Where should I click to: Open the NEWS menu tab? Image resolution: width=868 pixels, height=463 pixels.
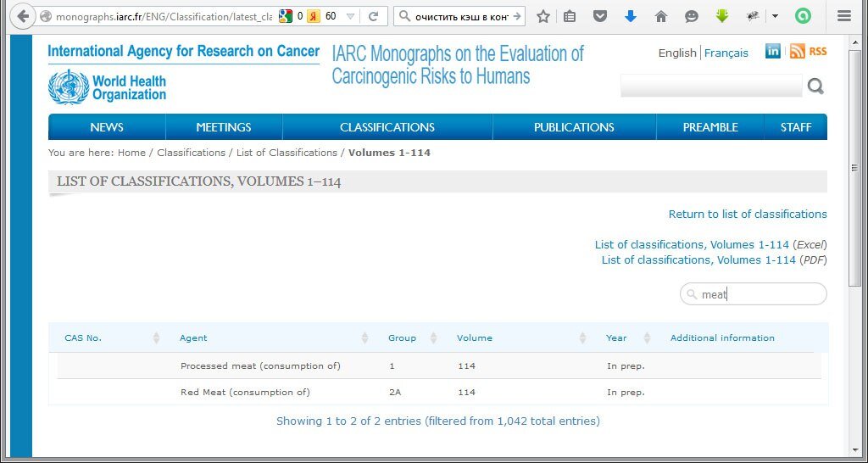click(107, 127)
